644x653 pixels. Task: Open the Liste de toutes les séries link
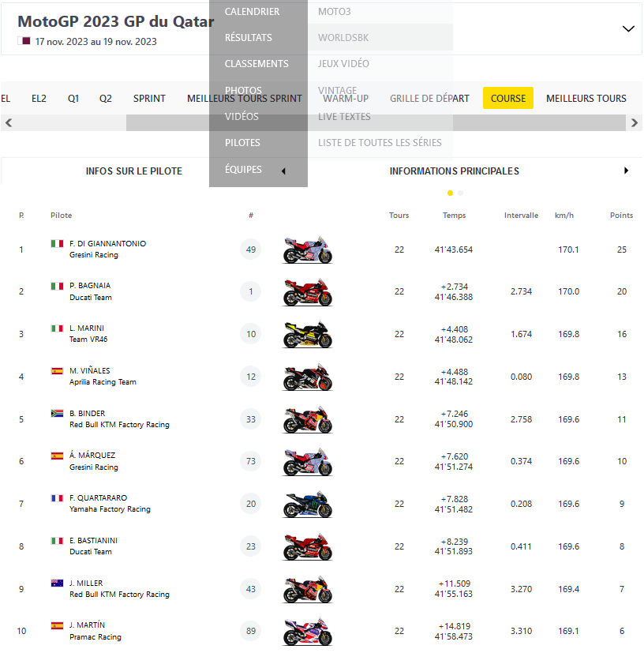click(x=380, y=143)
